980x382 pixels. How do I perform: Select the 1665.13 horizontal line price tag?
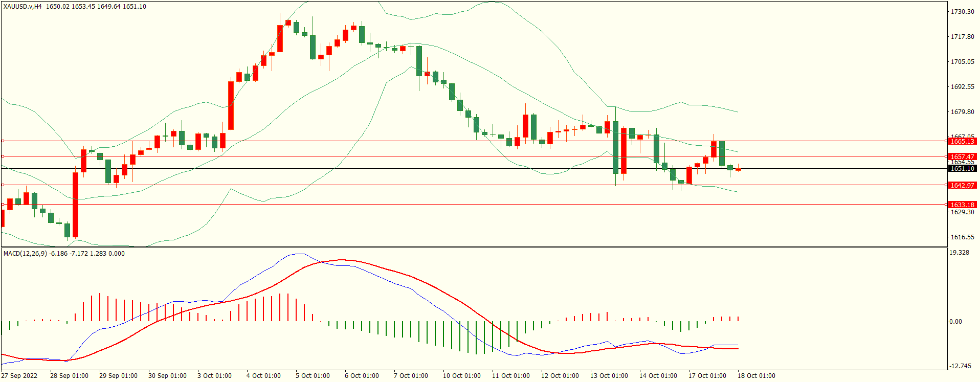click(x=962, y=141)
